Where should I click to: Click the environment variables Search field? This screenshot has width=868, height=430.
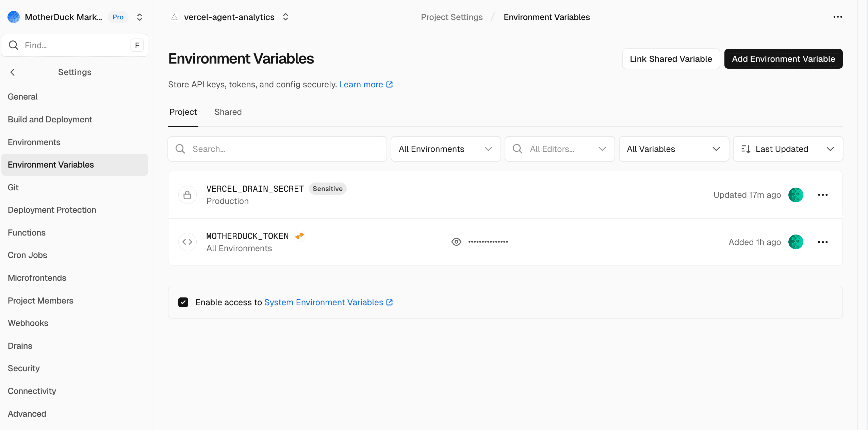[277, 149]
